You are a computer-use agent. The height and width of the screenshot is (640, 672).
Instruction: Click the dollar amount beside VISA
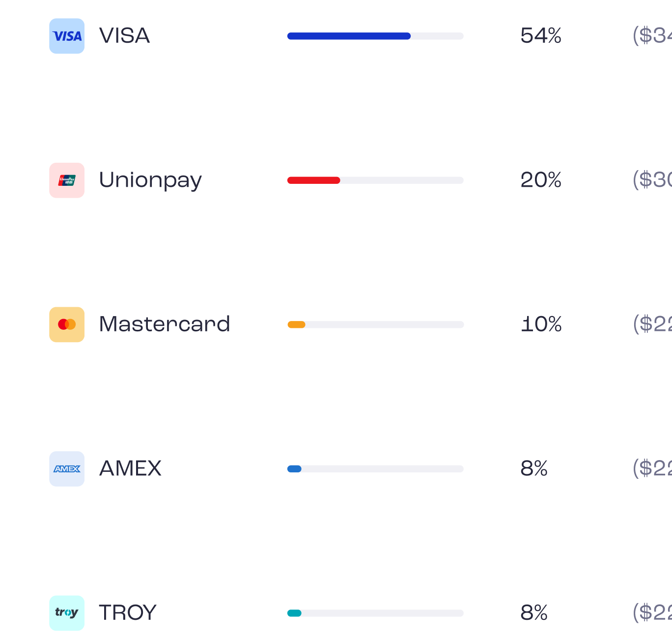(652, 36)
